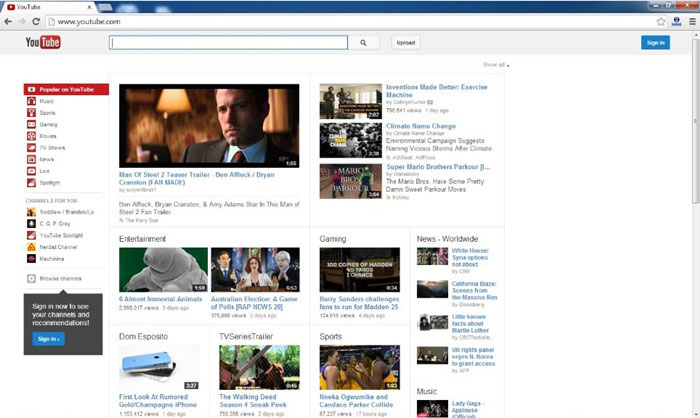This screenshot has width=700, height=418.
Task: Open the TV Shows icon in sidebar
Action: 31,147
